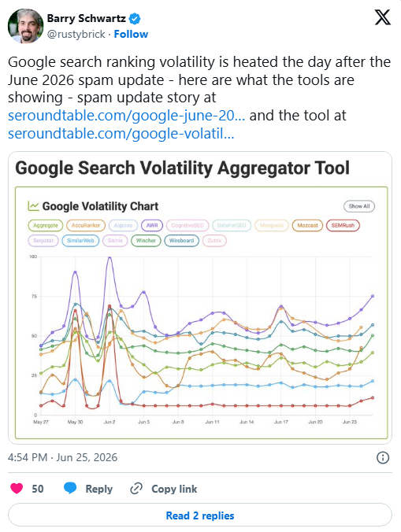Click the Reply speech bubble icon

[70, 488]
